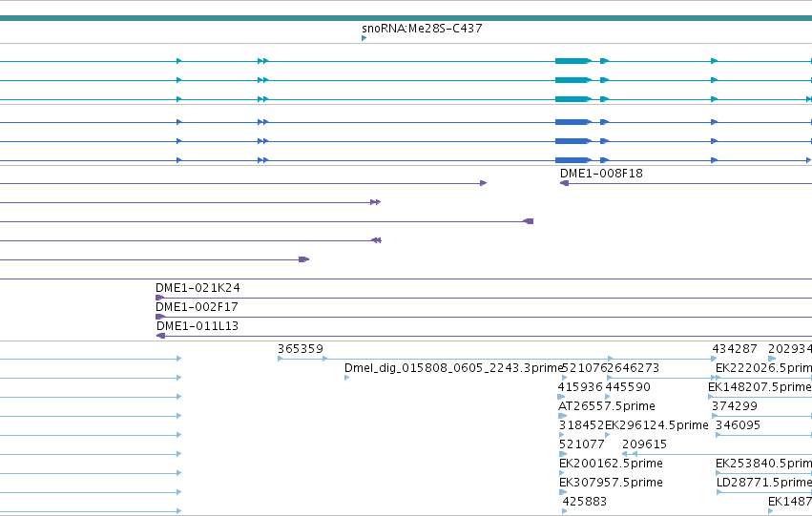Select the EK307957.5prime EST label
Viewport: 812px width, 516px height.
611,483
